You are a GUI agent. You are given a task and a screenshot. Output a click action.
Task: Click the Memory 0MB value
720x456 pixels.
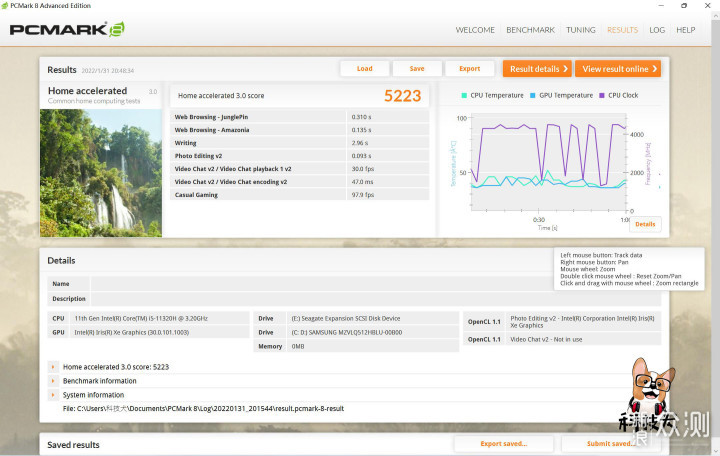[298, 346]
